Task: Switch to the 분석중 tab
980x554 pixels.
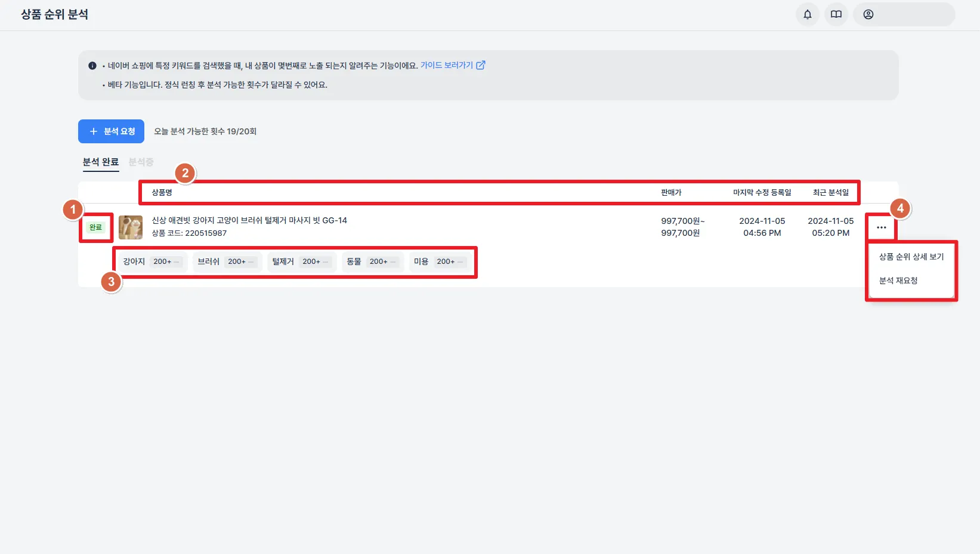Action: point(141,162)
